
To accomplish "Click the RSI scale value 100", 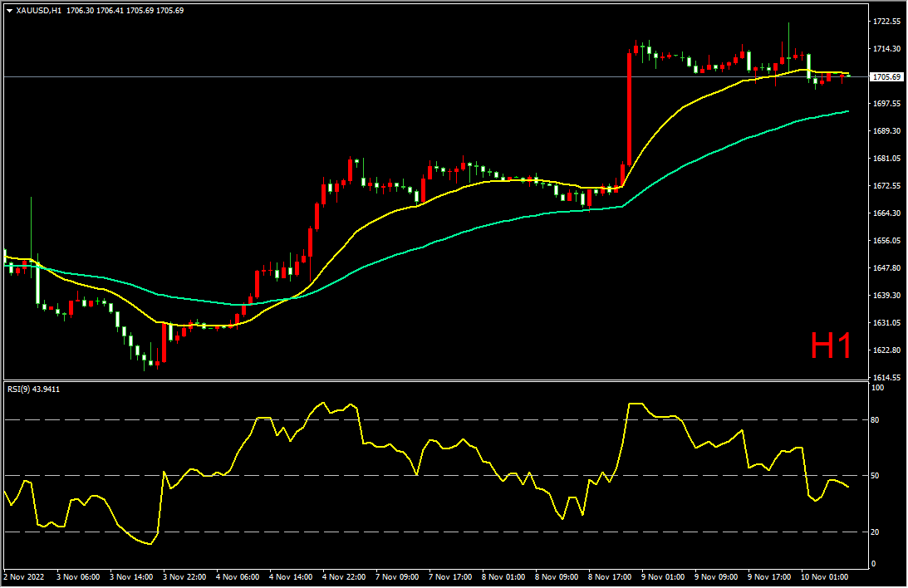I will [x=877, y=388].
